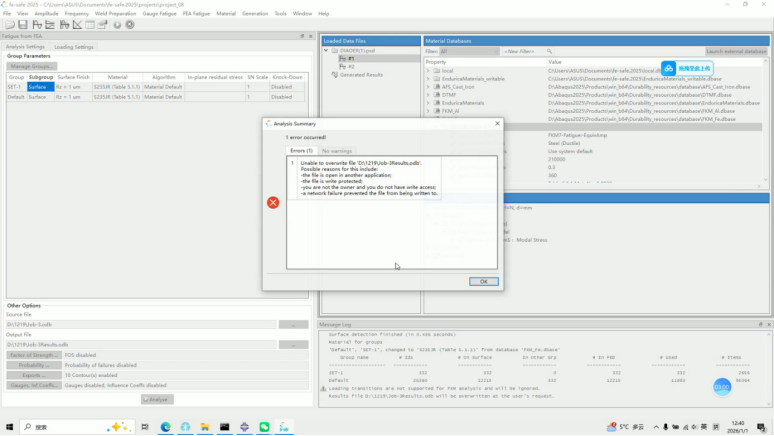This screenshot has height=436, width=774.
Task: Float the Fatigue from FEA panel
Action: (302, 36)
